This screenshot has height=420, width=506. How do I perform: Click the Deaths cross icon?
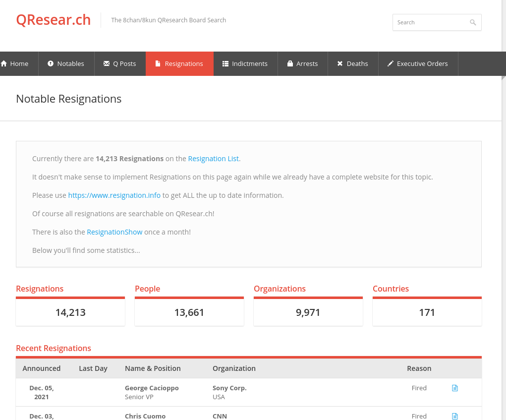[x=340, y=63]
